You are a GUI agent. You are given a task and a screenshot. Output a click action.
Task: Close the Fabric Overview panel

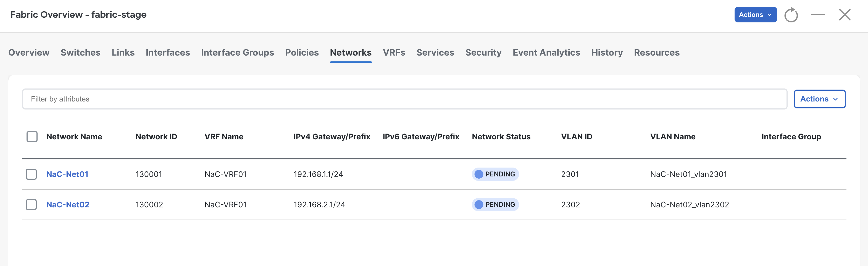pos(845,14)
